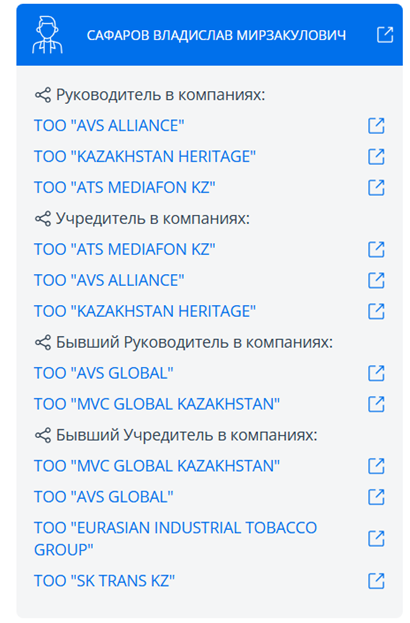The width and height of the screenshot is (410, 623).
Task: Open ТОО "AVS ALLIANCE" link under Руководитель
Action: click(109, 126)
